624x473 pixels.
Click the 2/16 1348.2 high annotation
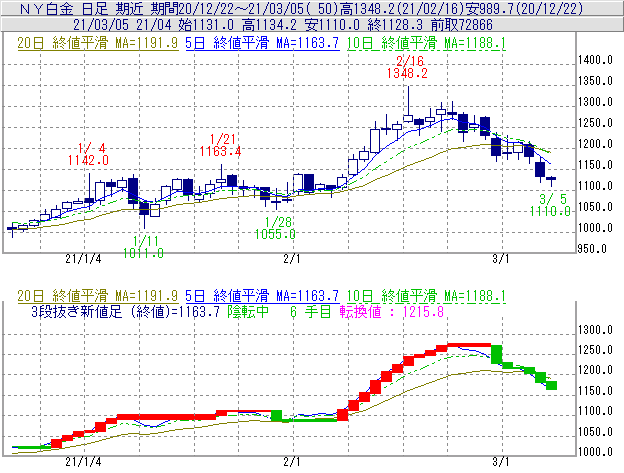tap(408, 67)
